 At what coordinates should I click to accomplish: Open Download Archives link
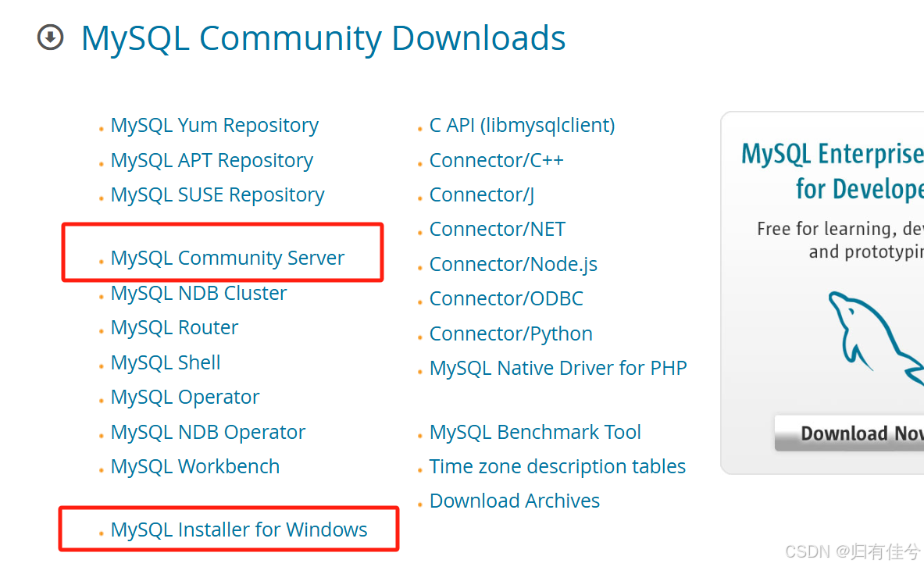click(515, 501)
